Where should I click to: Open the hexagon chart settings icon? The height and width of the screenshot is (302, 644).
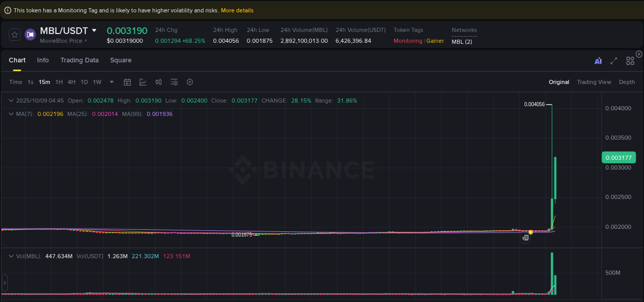click(x=190, y=82)
